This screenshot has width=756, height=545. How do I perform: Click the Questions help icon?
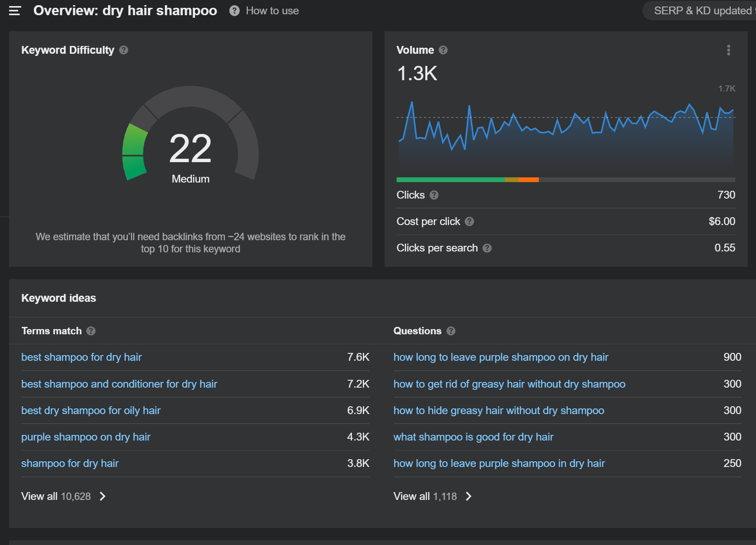pos(451,331)
